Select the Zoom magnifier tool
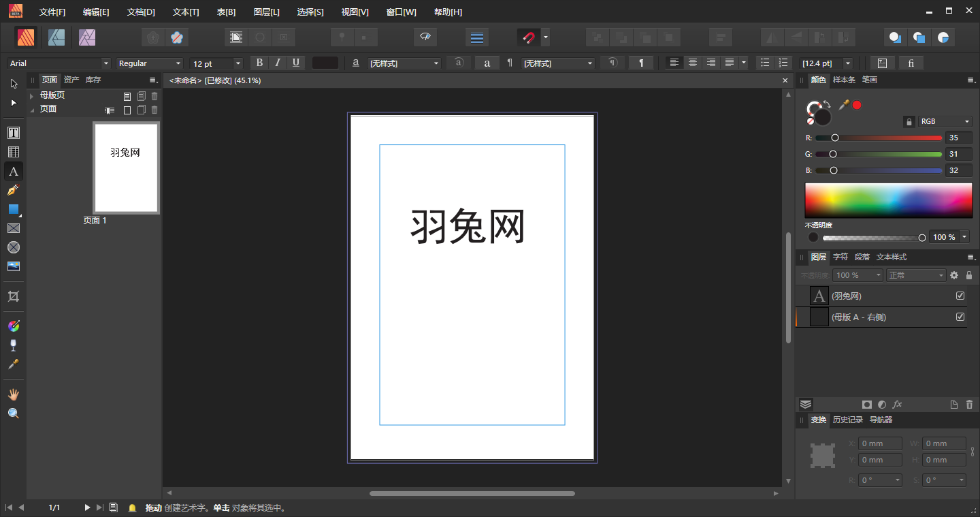The height and width of the screenshot is (517, 980). (x=14, y=413)
